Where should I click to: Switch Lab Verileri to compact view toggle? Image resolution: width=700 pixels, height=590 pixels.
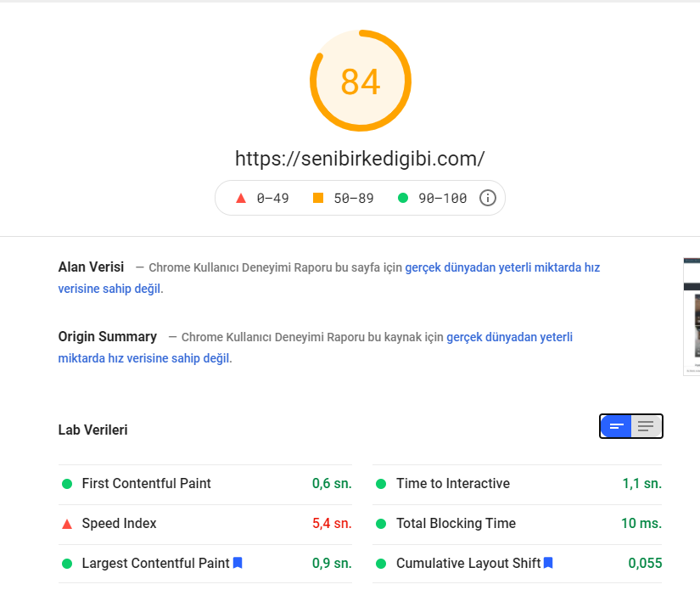[x=616, y=426]
